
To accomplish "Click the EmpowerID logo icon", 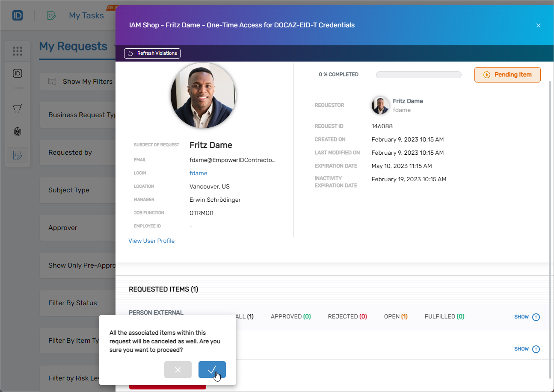I will [x=18, y=16].
